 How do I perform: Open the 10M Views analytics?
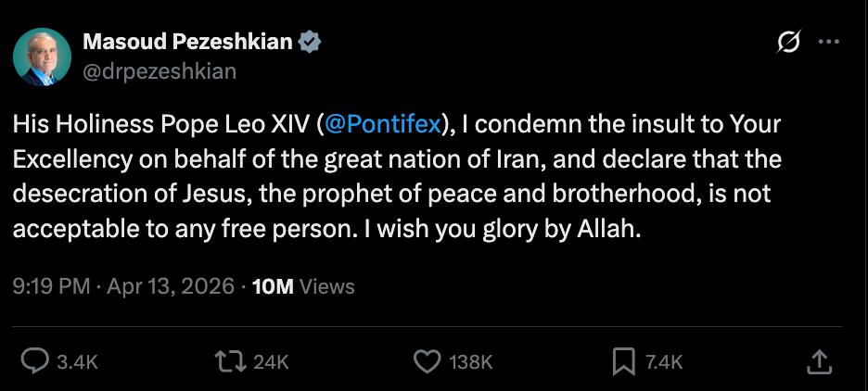(x=303, y=286)
